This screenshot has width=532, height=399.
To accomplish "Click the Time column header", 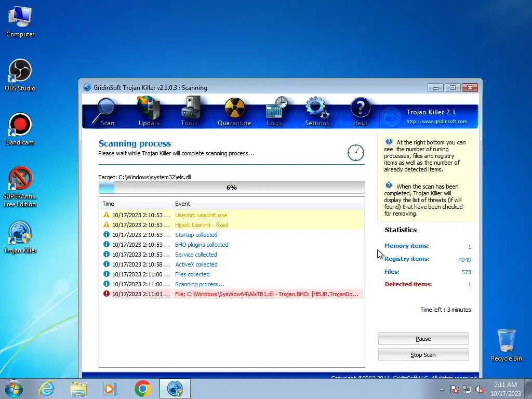I will (x=136, y=204).
